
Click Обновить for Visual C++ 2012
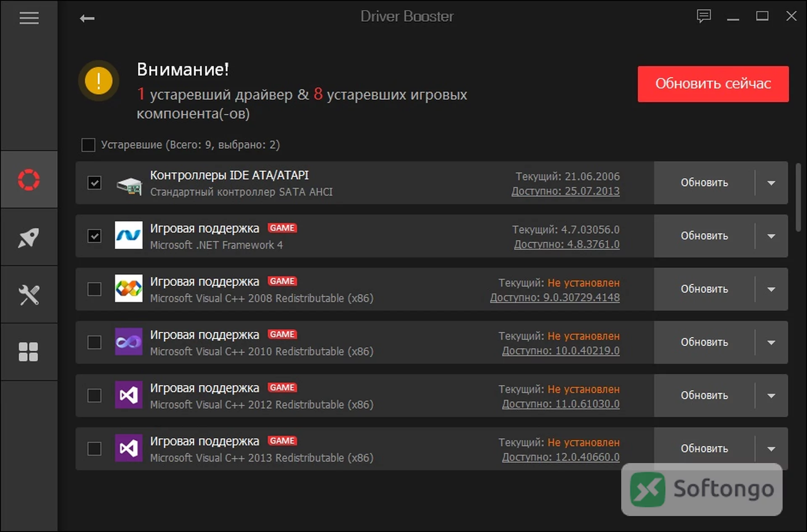point(704,395)
